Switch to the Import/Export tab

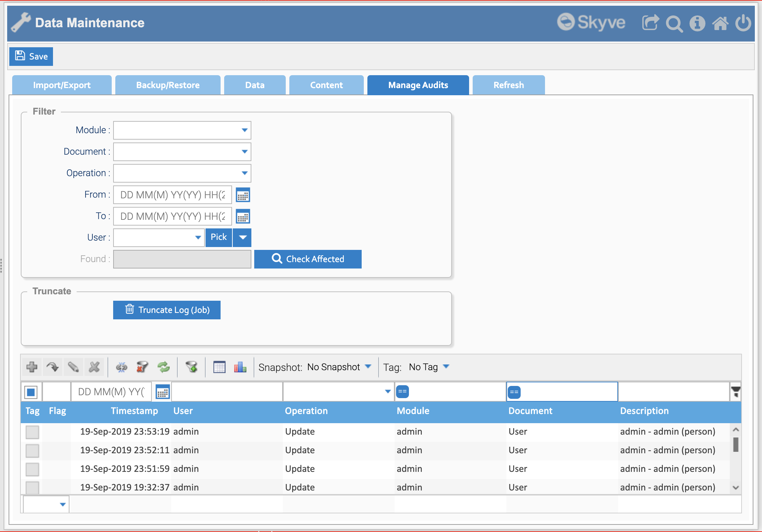62,85
